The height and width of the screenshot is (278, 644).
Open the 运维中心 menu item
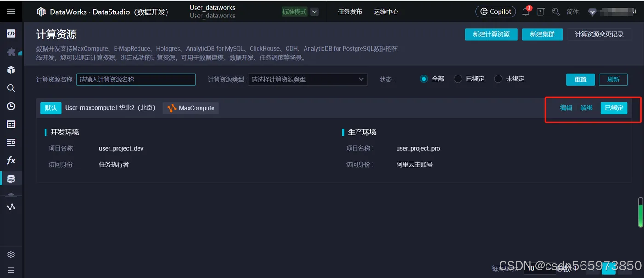pos(386,12)
